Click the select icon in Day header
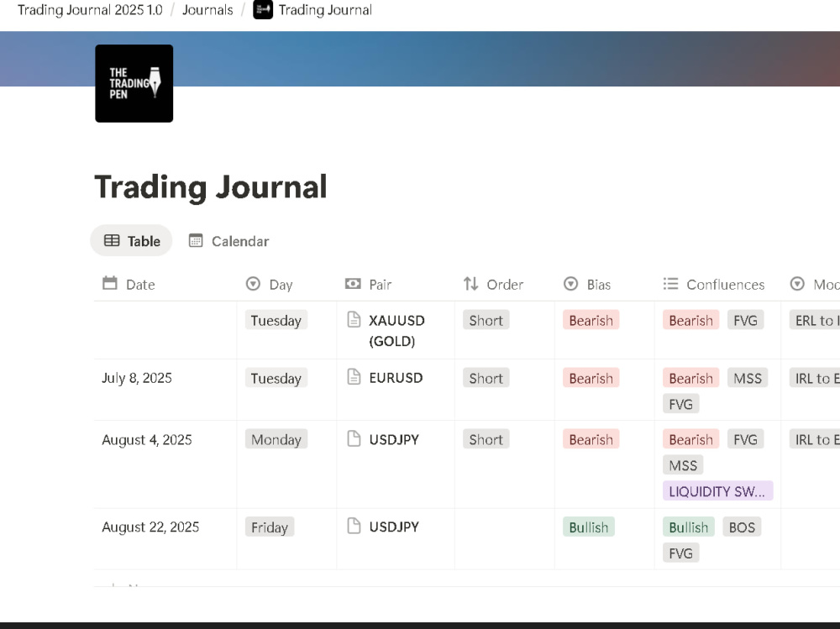Viewport: 840px width, 629px height. (253, 283)
